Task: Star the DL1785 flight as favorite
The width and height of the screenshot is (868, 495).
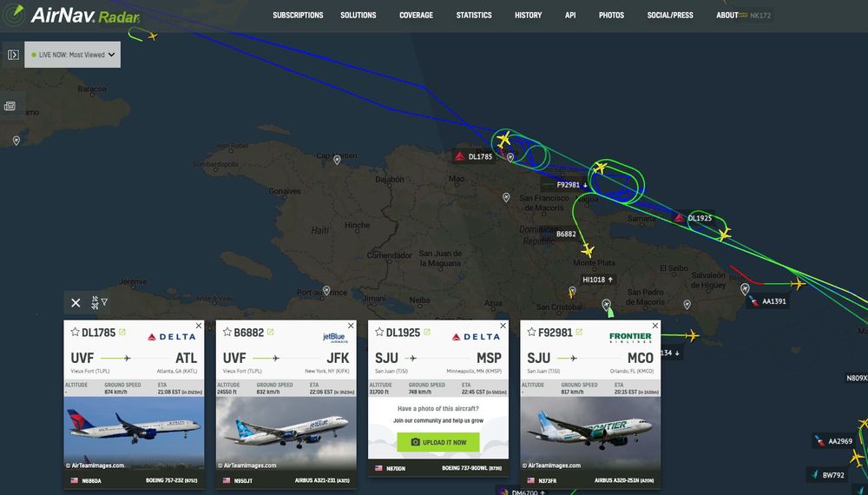Action: 76,333
